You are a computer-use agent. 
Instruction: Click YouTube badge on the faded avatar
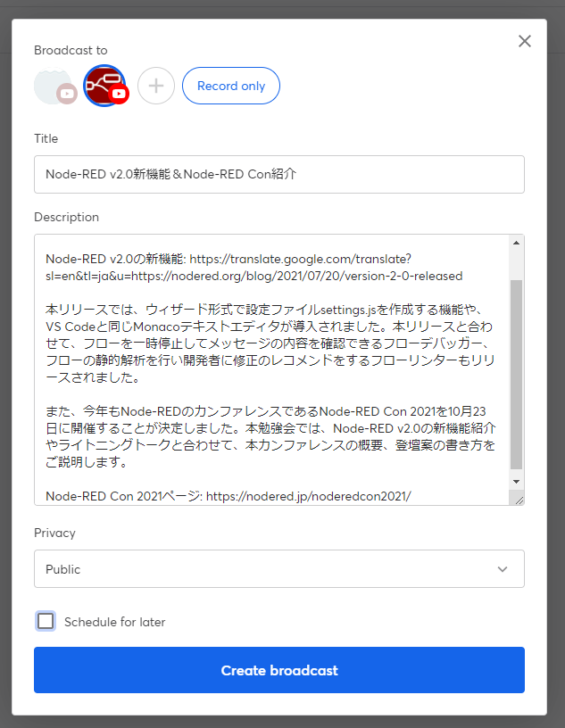point(66,94)
